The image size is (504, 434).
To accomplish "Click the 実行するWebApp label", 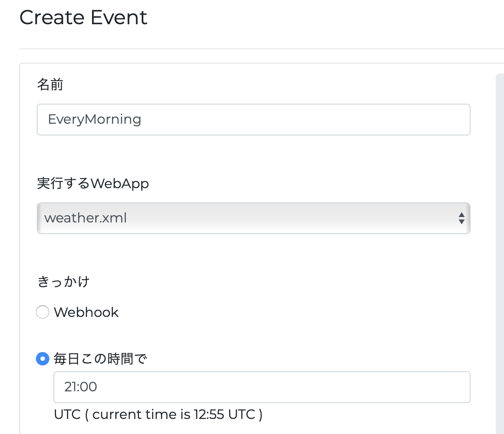I will click(x=93, y=184).
